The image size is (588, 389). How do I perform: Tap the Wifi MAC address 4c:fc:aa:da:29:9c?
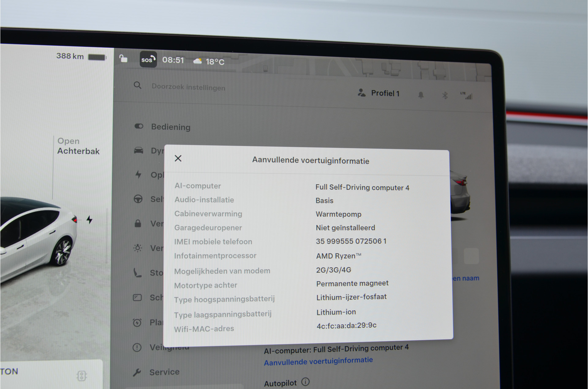coord(347,325)
